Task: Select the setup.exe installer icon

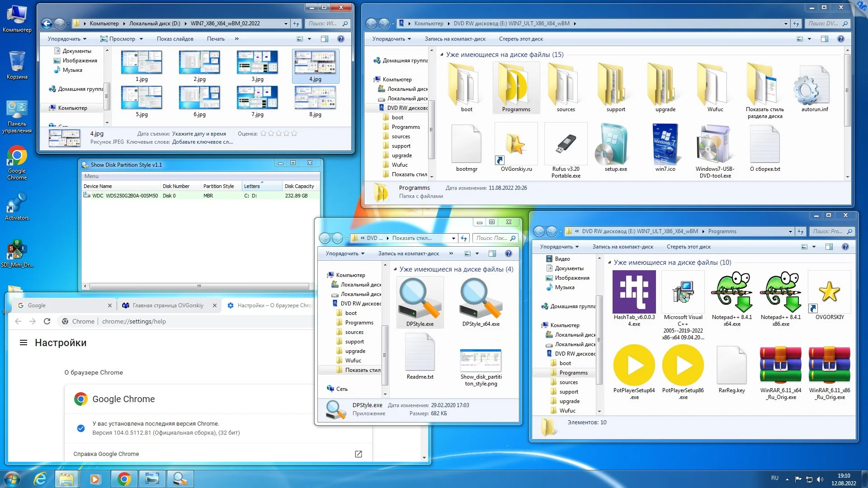Action: [615, 145]
